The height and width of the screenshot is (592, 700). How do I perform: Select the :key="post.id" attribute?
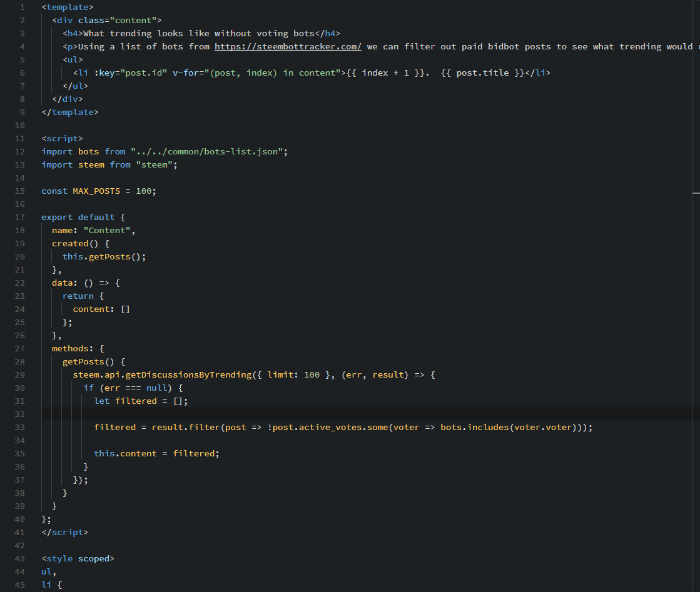point(130,73)
